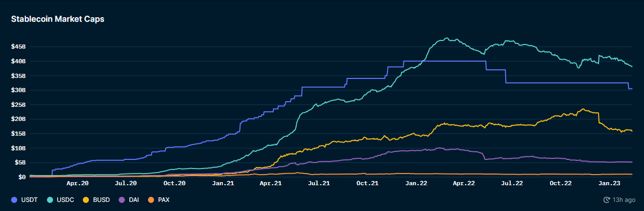Click the blue USDT legend dot
Viewport: 644px width, 211px height.
(x=14, y=200)
